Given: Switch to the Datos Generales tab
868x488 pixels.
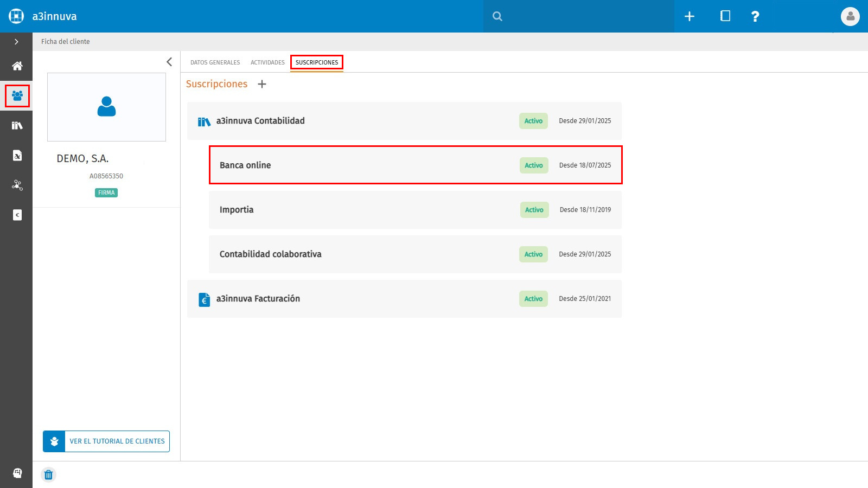Looking at the screenshot, I should (x=215, y=62).
